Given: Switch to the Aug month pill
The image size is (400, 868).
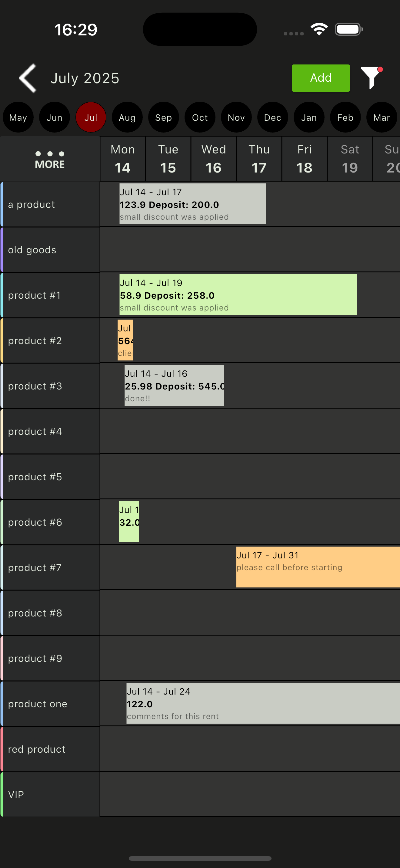Looking at the screenshot, I should (127, 117).
